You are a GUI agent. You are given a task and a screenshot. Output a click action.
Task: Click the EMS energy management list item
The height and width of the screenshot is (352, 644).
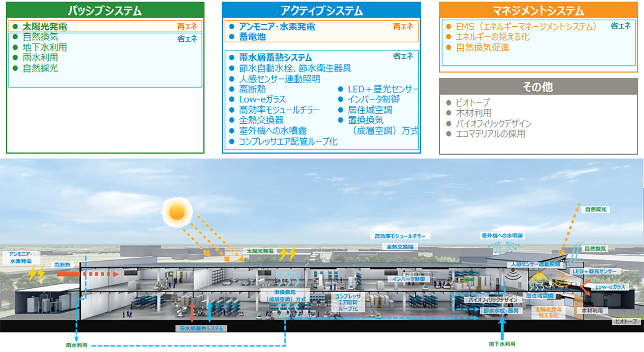[526, 27]
